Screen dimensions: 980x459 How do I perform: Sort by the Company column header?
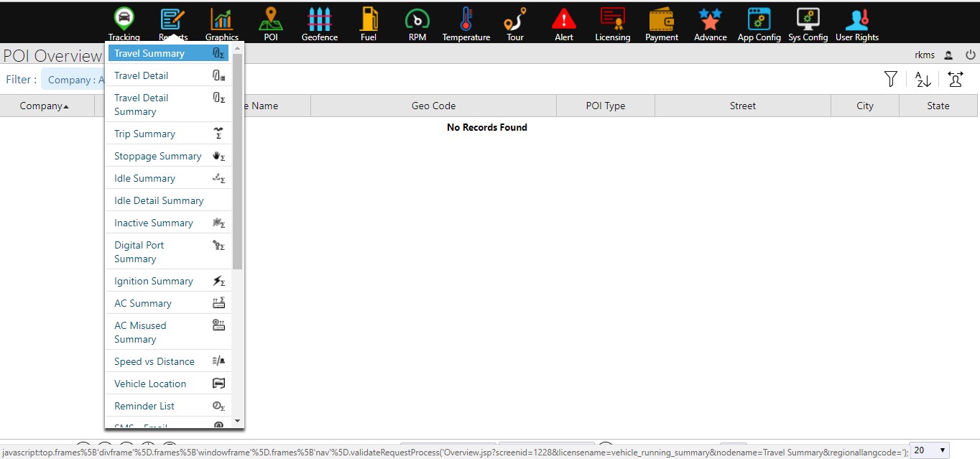pos(45,106)
